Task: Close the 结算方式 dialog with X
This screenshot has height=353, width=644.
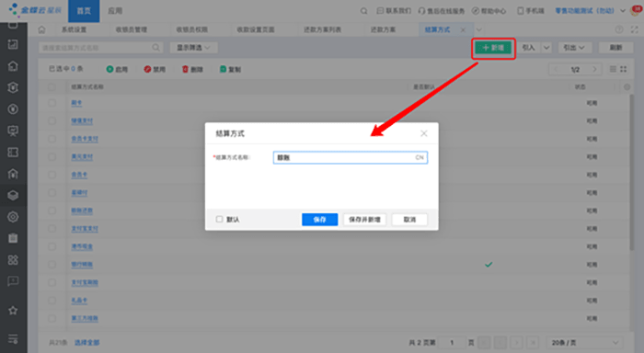Action: coord(424,133)
